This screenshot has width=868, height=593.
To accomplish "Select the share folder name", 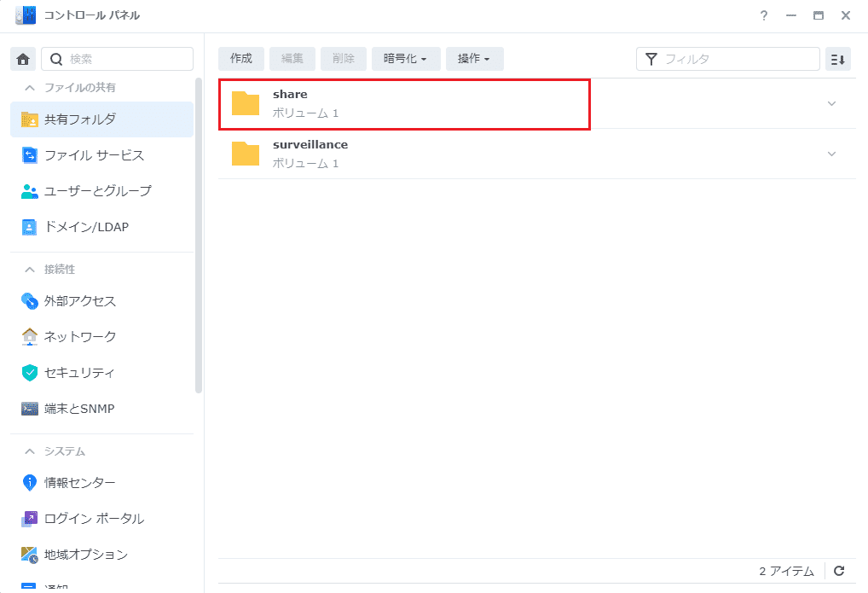I will coord(290,94).
